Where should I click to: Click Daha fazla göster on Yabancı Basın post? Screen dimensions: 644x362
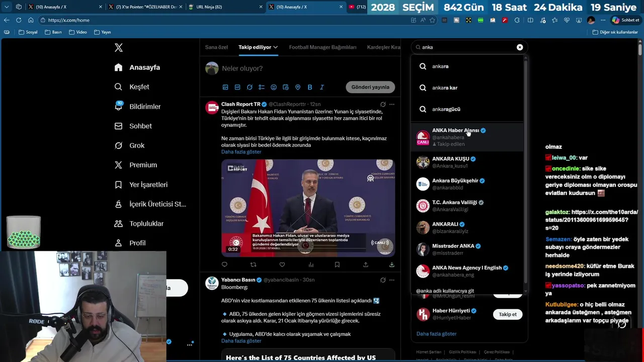(241, 341)
